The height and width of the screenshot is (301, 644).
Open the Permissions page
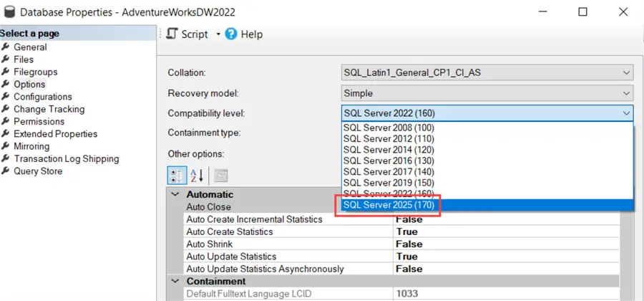(x=39, y=121)
